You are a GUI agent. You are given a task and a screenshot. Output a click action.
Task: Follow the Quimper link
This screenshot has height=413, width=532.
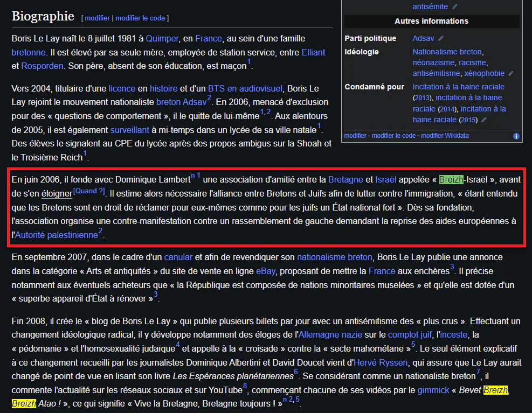[162, 38]
